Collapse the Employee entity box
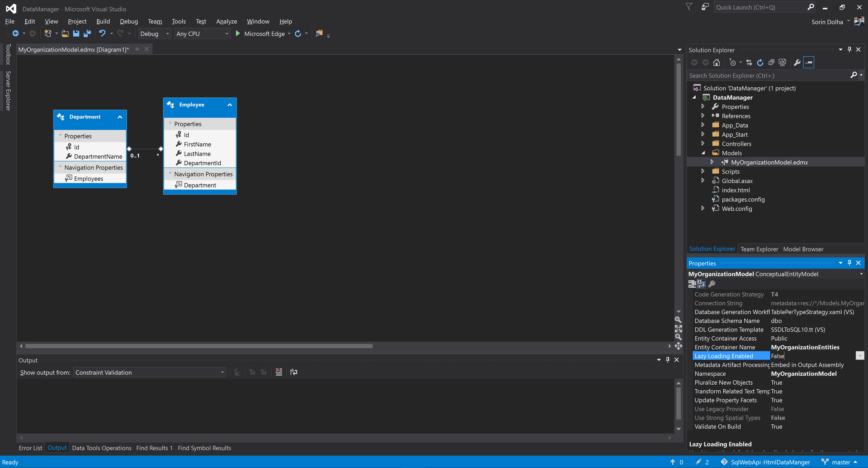Screen dimensions: 868x468 230,105
